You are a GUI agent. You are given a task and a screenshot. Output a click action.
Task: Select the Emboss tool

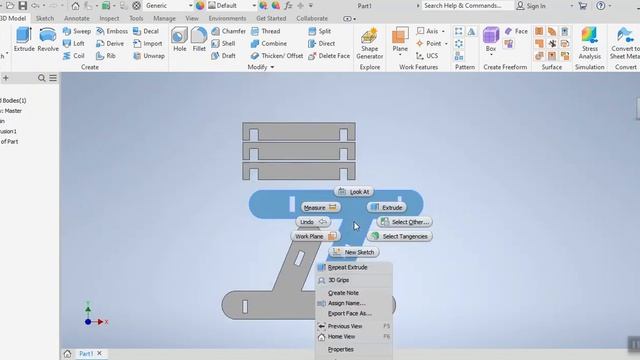[112, 31]
